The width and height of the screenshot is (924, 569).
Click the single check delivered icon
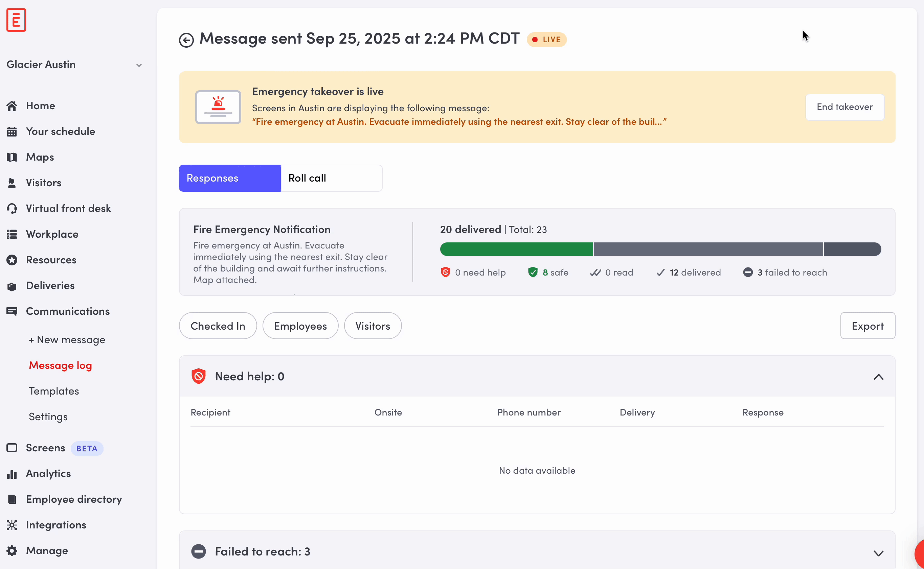tap(660, 272)
